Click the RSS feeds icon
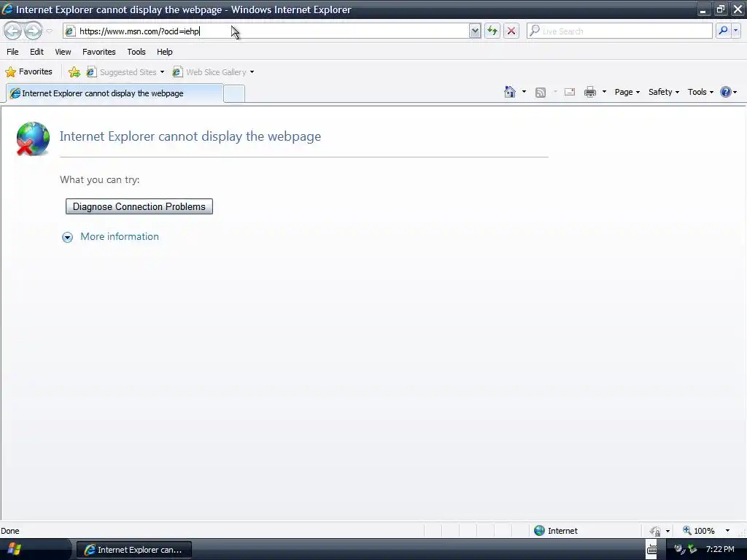The width and height of the screenshot is (747, 560). click(x=541, y=93)
